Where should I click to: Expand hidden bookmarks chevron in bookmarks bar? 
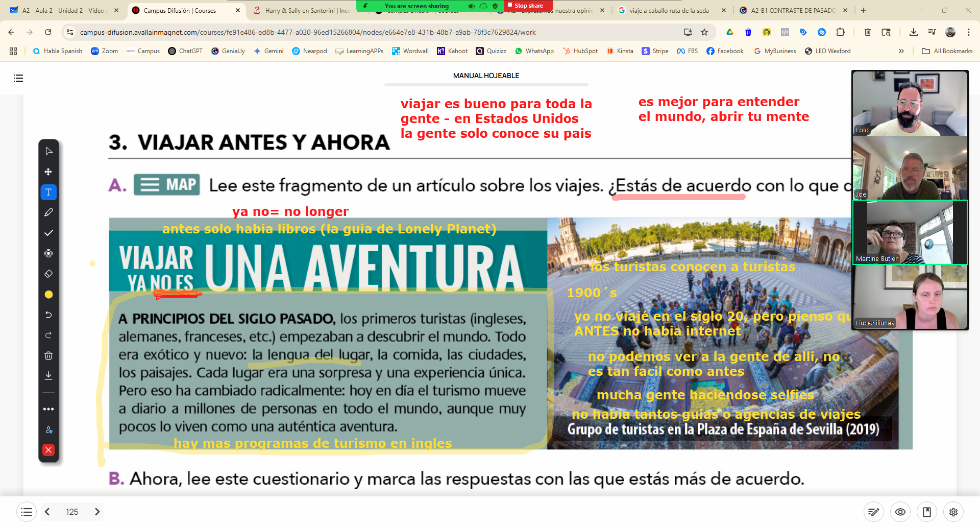coord(901,51)
